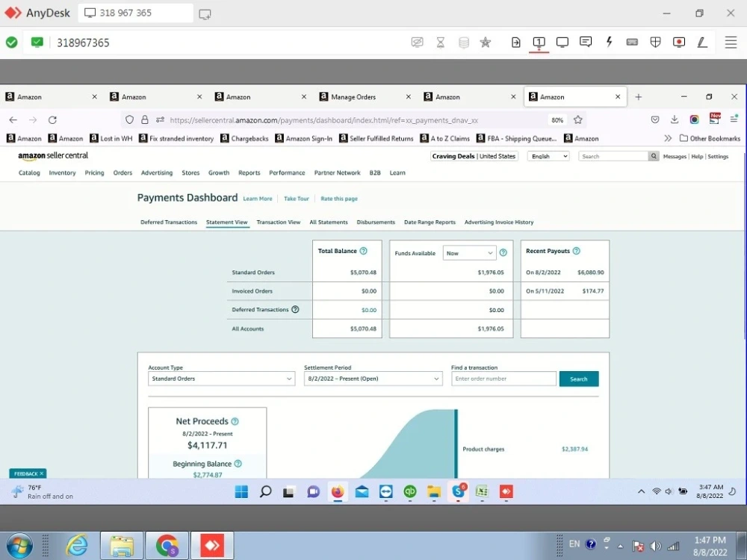Image resolution: width=747 pixels, height=560 pixels.
Task: Open the AnyDesk permissions shield
Action: point(655,42)
